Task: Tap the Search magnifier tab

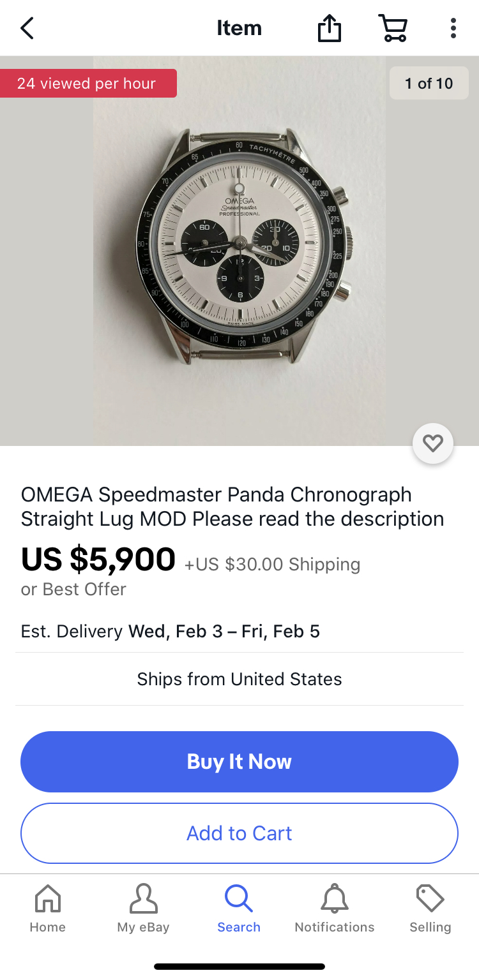Action: tap(239, 909)
